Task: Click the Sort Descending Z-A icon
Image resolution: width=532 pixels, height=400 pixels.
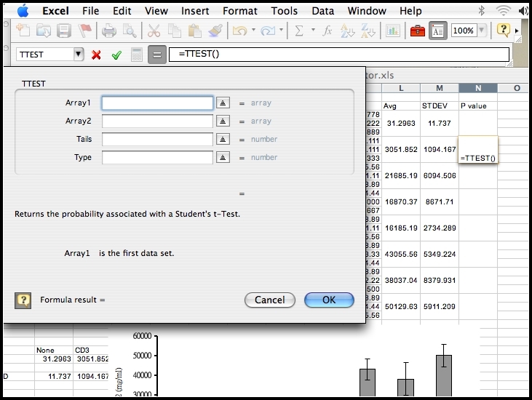Action: click(368, 31)
